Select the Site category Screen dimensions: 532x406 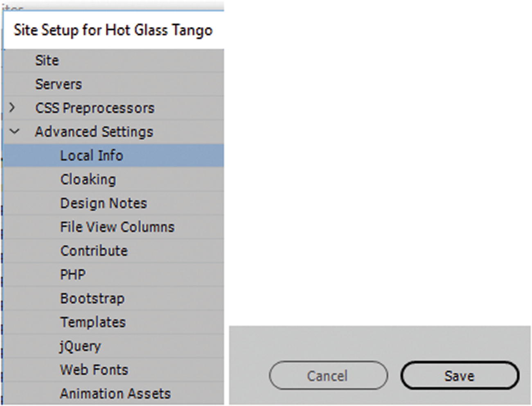tap(47, 61)
